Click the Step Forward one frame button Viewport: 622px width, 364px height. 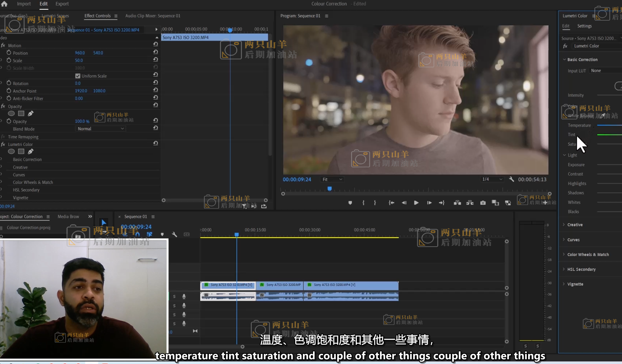click(x=429, y=203)
